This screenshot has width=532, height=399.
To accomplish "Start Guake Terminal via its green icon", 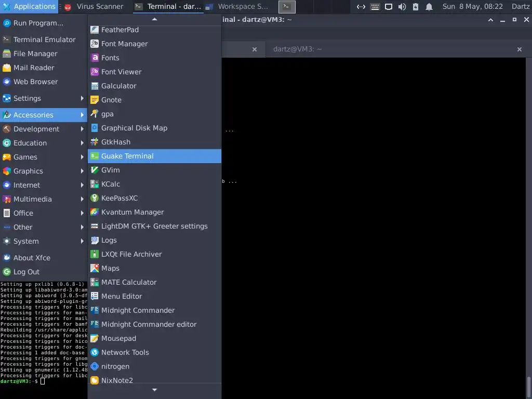I will tap(95, 156).
